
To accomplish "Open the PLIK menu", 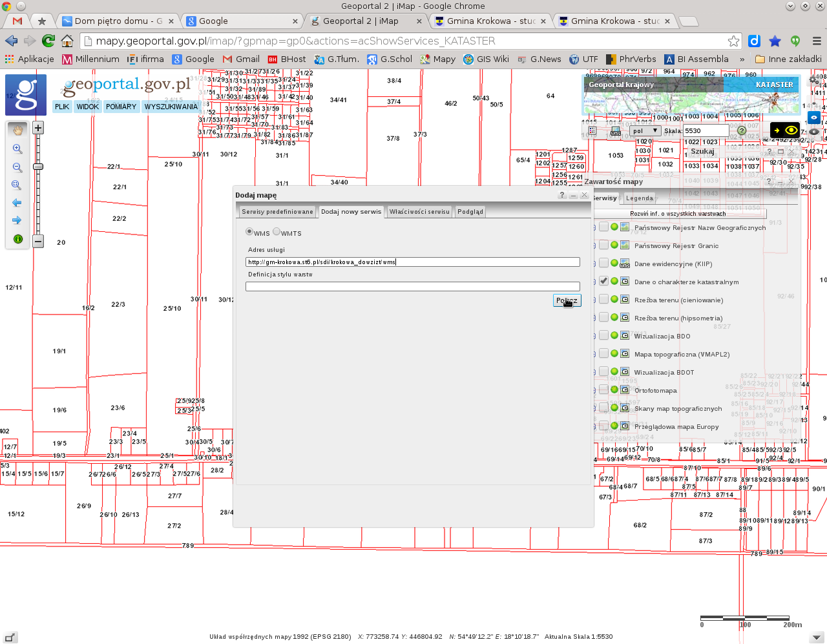I will (62, 107).
